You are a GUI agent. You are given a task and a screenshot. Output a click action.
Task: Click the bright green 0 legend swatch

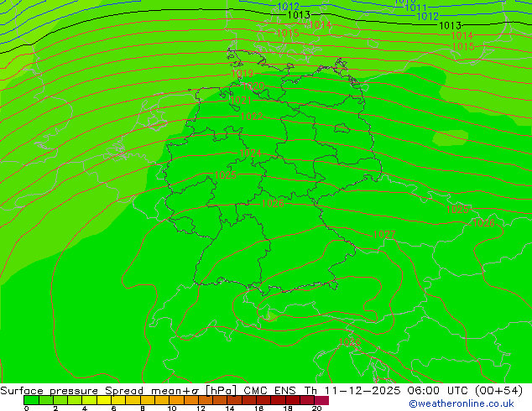(x=31, y=400)
